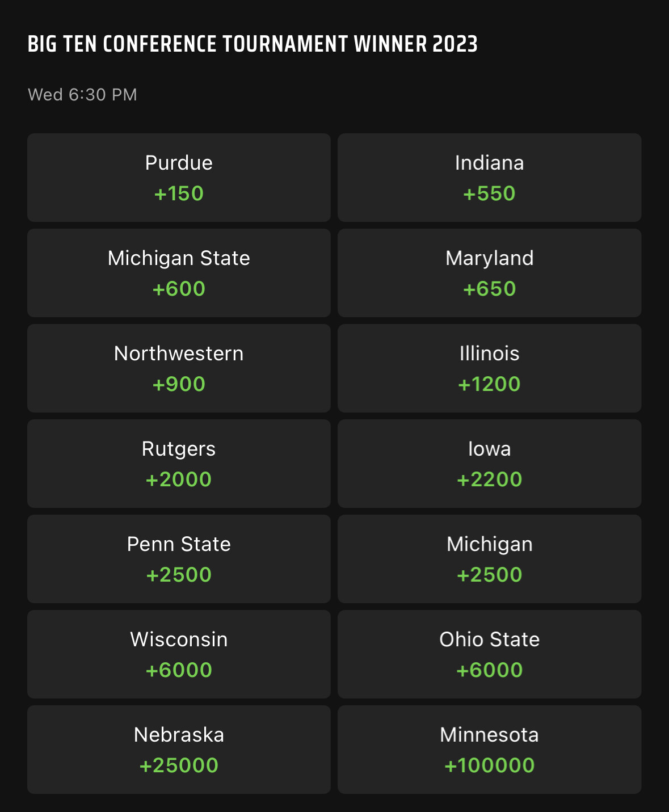Screen dimensions: 669x812
Task: Pick Rutgers at +2000
Action: tap(179, 464)
